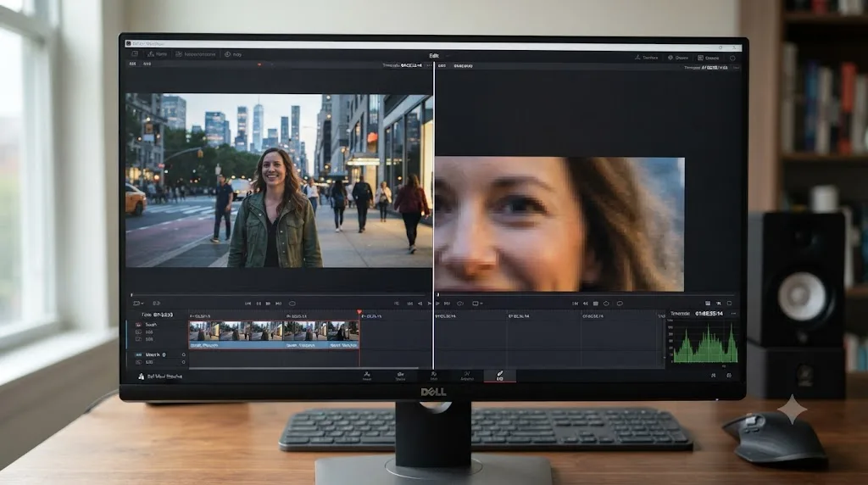
Task: Click the right viewer scrub bar
Action: tap(586, 295)
